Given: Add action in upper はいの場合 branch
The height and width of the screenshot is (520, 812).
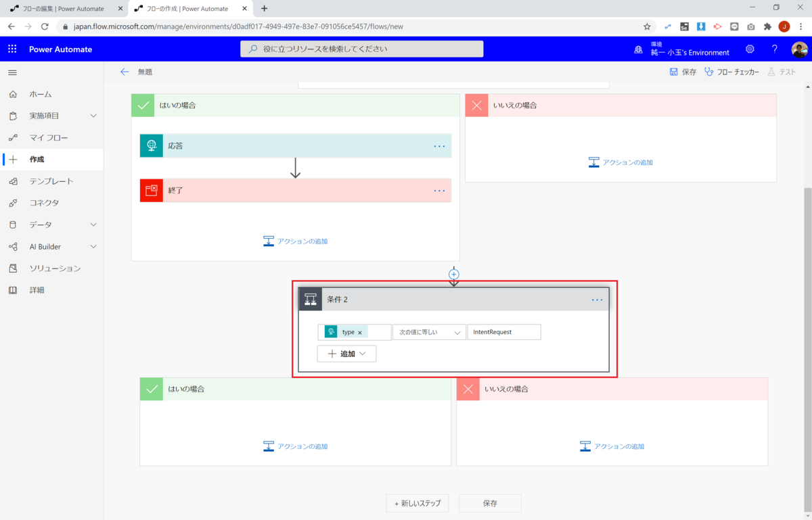Looking at the screenshot, I should coord(295,241).
